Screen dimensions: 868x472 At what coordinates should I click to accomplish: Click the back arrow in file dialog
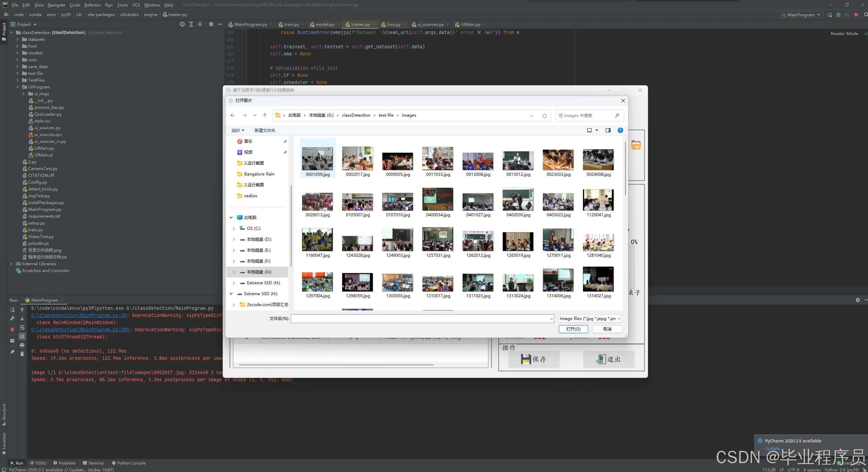[233, 115]
